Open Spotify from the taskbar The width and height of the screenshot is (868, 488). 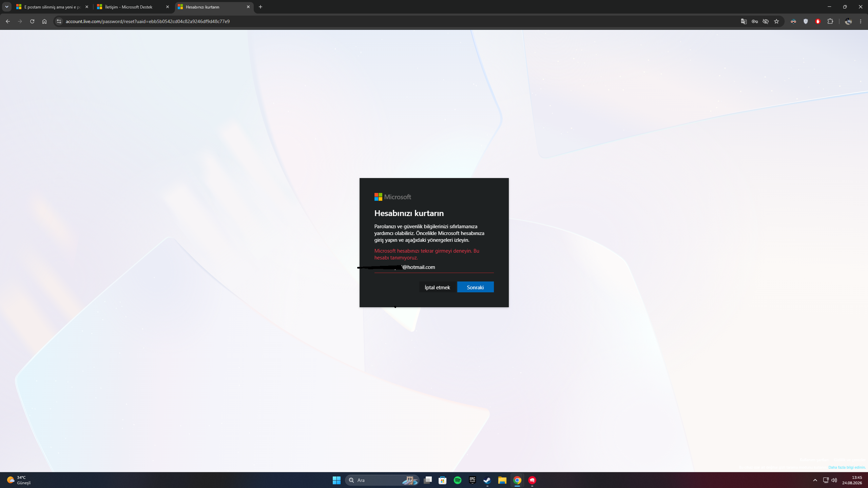click(458, 480)
